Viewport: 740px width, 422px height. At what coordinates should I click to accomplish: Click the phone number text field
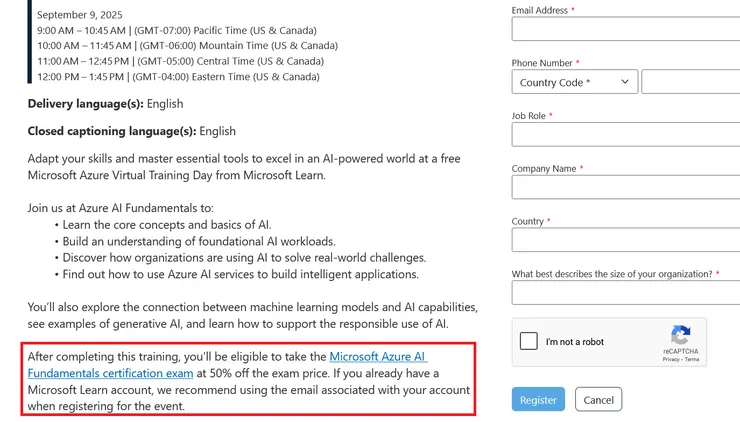click(x=690, y=82)
